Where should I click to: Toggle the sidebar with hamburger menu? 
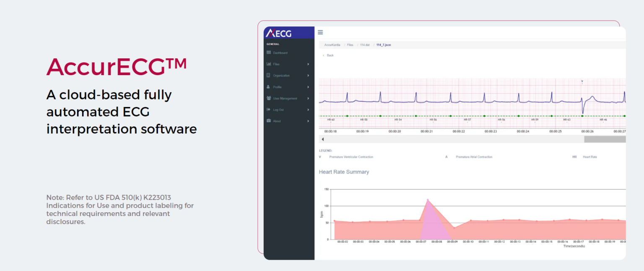tap(320, 32)
